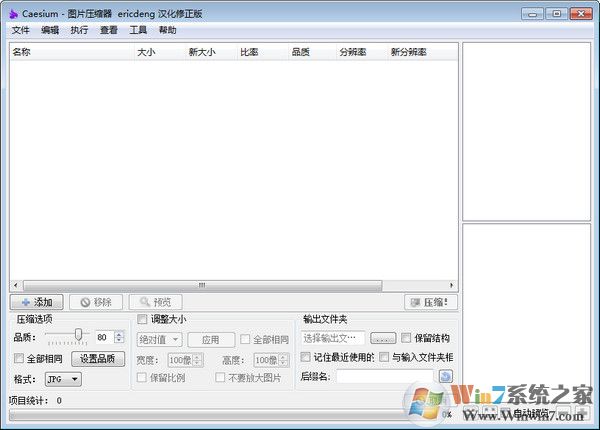
Task: Click the scrollbar left arrow
Action: [15, 285]
